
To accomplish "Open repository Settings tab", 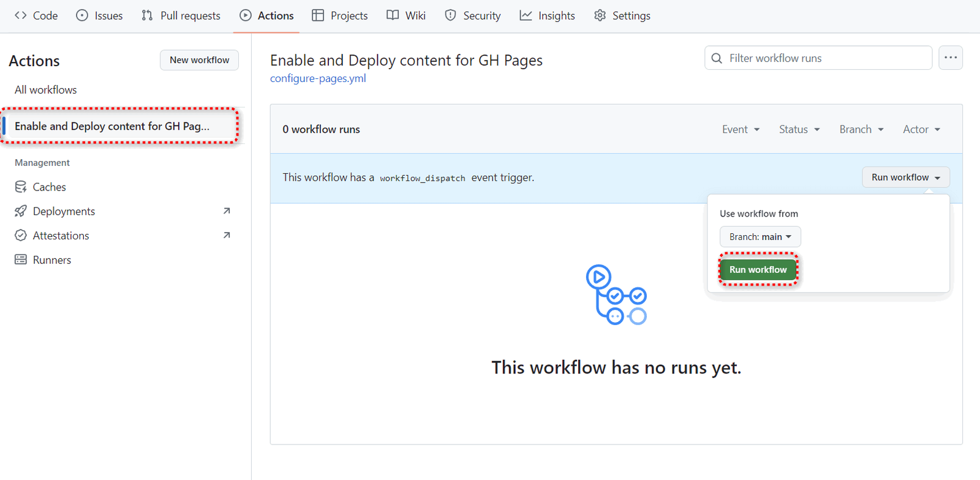I will (x=622, y=15).
